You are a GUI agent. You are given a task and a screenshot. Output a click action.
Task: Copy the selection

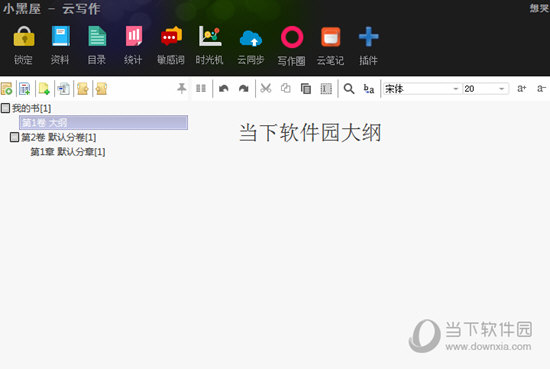tap(286, 88)
